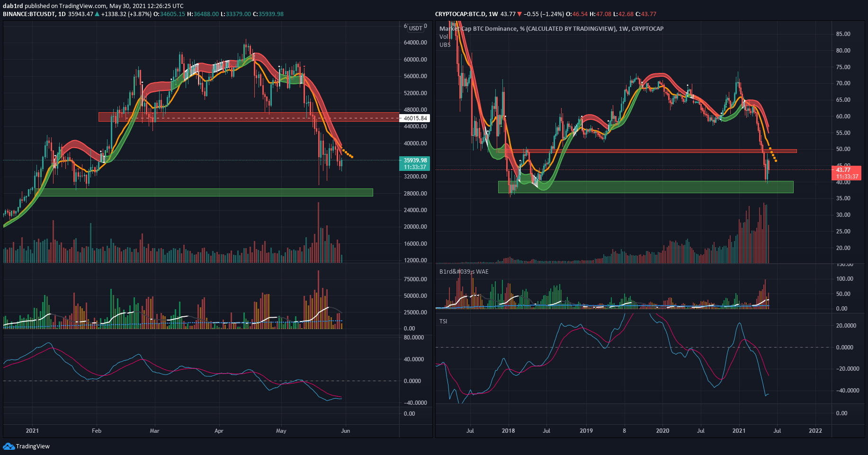This screenshot has width=868, height=455.
Task: Click the TradingView cloud logo icon
Action: 9,446
